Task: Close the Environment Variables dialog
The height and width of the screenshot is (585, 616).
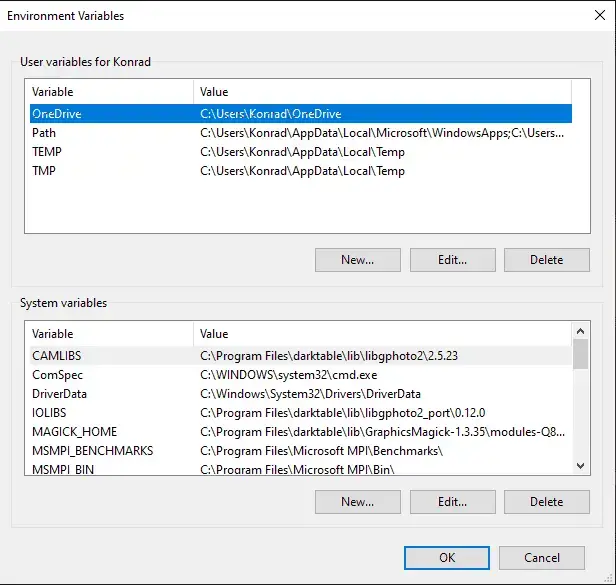Action: coord(600,15)
